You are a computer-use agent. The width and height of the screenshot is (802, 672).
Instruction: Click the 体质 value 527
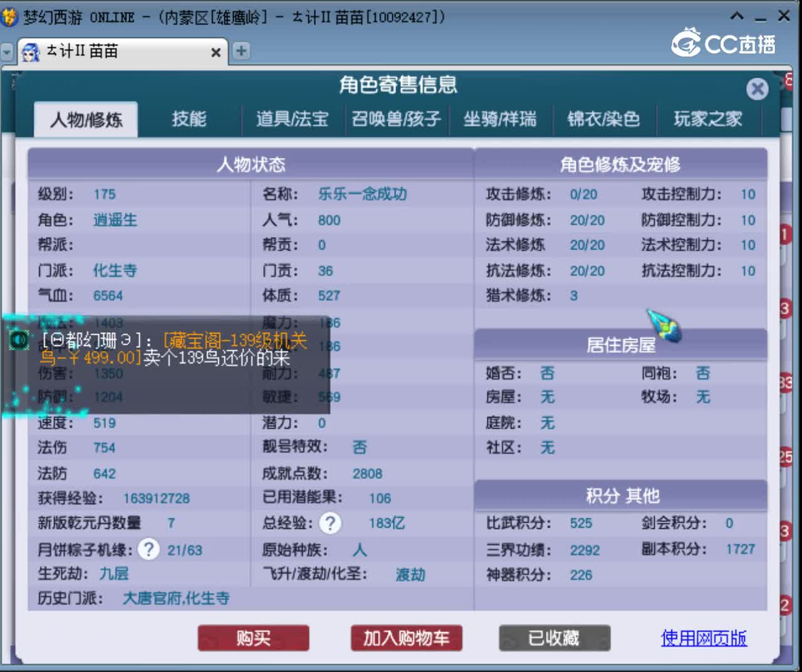pyautogui.click(x=329, y=296)
